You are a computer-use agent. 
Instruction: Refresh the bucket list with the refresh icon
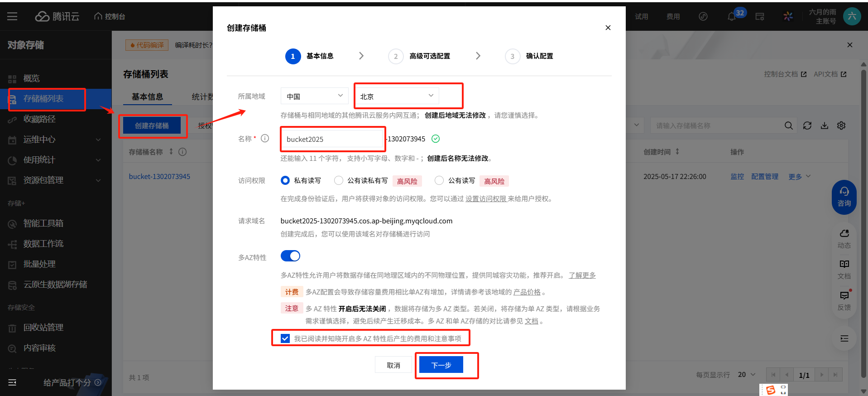point(807,126)
